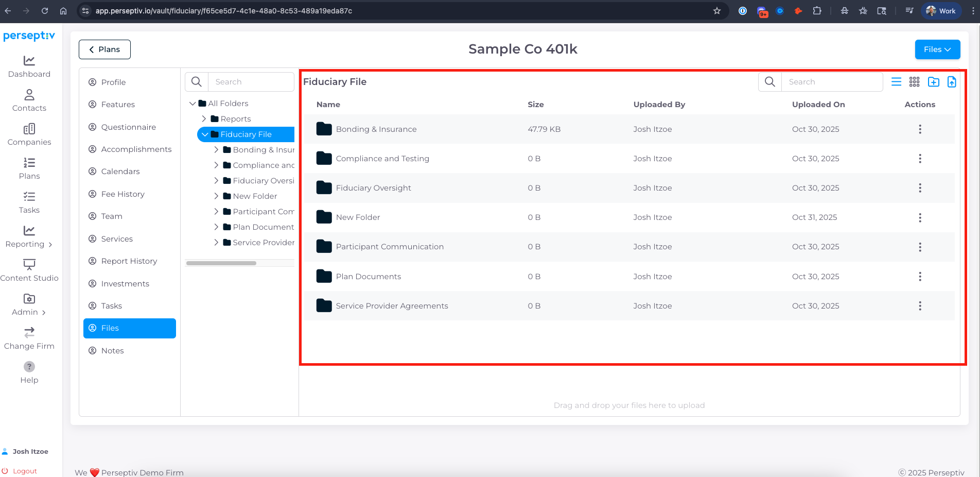Open Content Studio
The image size is (980, 477).
pos(29,271)
